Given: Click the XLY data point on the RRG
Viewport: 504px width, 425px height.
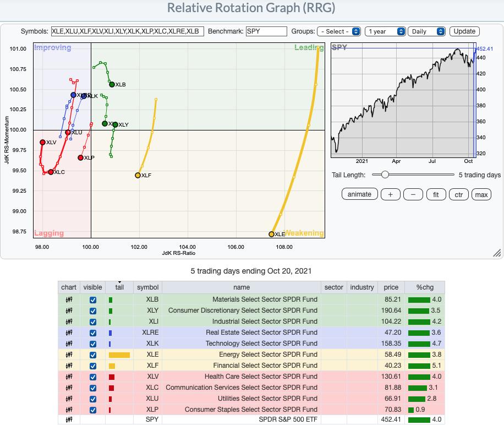Looking at the screenshot, I should coord(115,124).
